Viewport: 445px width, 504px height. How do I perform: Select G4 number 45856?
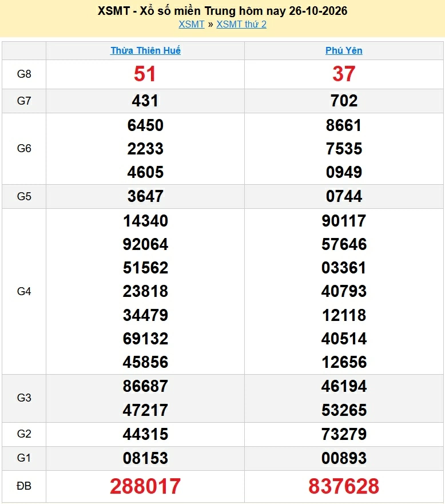(x=145, y=362)
